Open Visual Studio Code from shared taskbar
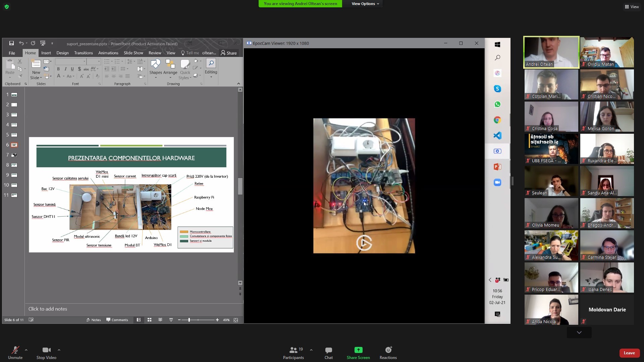Viewport: 644px width, 362px height. 497,136
